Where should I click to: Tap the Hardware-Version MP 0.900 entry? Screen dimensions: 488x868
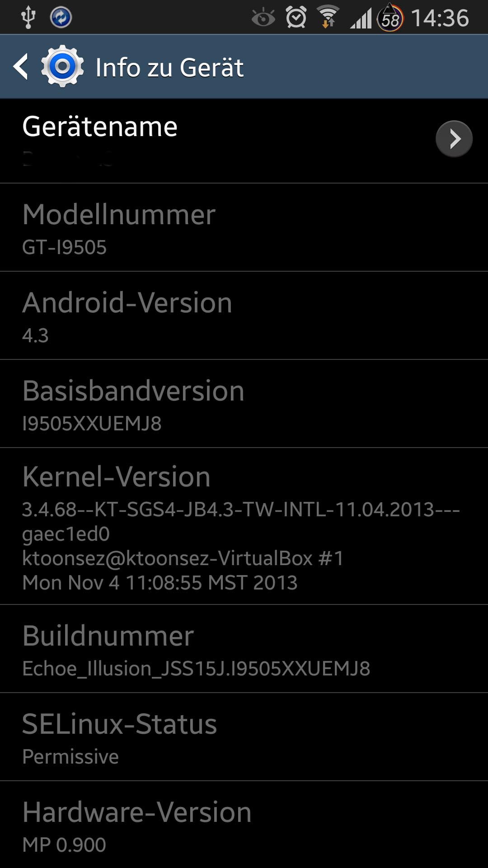[x=244, y=825]
